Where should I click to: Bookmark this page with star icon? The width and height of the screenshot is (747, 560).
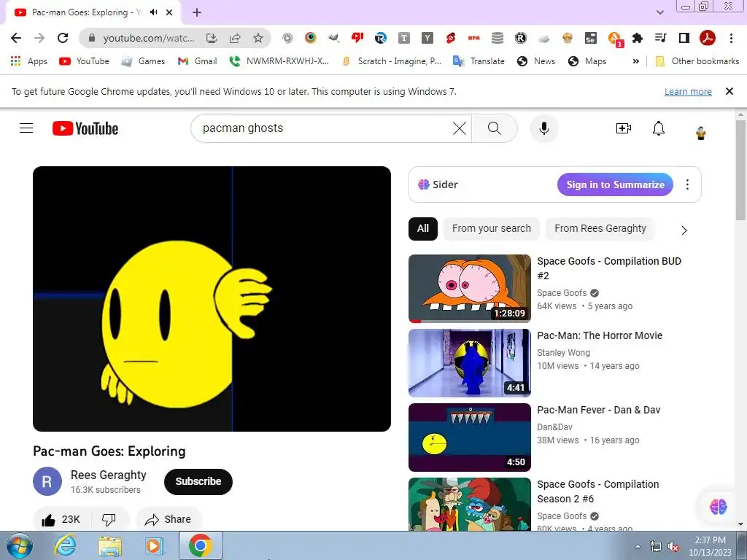tap(258, 38)
